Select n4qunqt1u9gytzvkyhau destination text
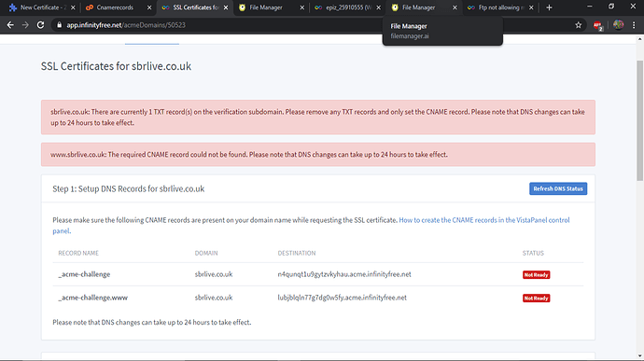This screenshot has height=361, width=644. coord(344,274)
